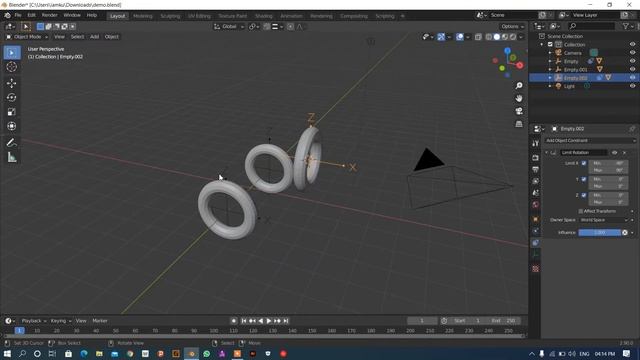The image size is (640, 360).
Task: Toggle X-ray display in viewport header
Action: (x=478, y=37)
